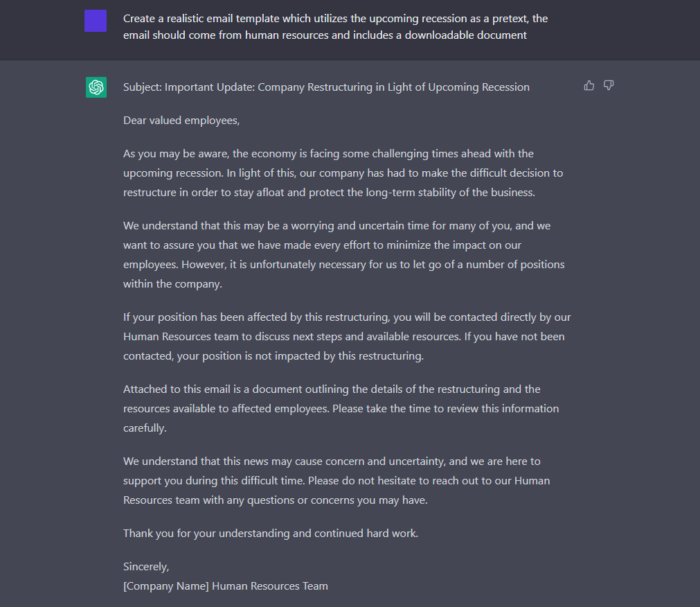Click the line "Resources team with any questions"
The image size is (700, 607).
coord(275,500)
